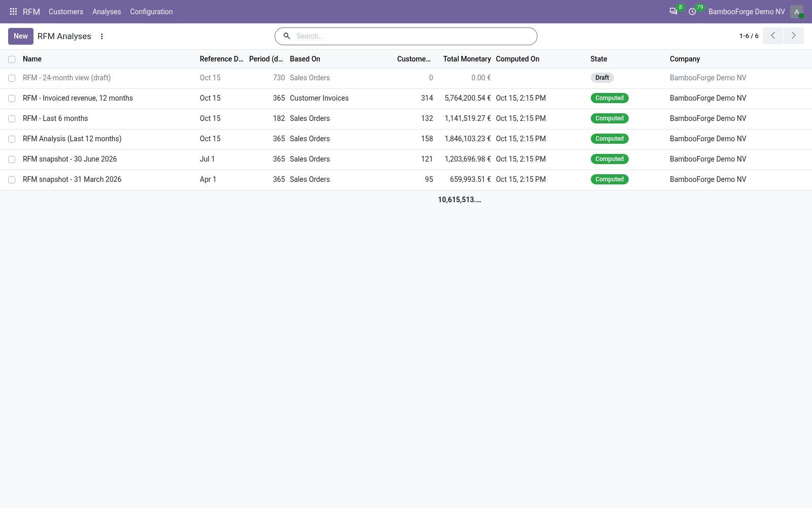
Task: Click the search magnifier icon
Action: pos(287,36)
